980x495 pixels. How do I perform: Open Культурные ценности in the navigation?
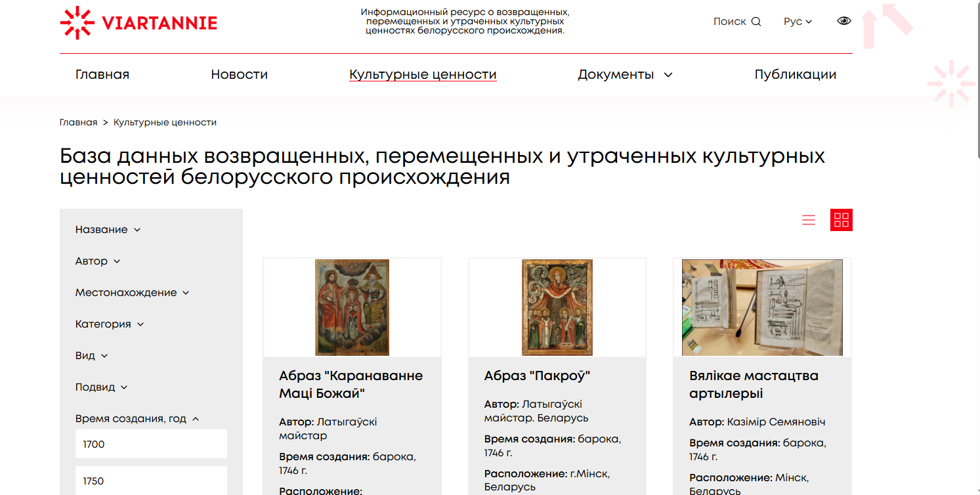click(x=423, y=74)
